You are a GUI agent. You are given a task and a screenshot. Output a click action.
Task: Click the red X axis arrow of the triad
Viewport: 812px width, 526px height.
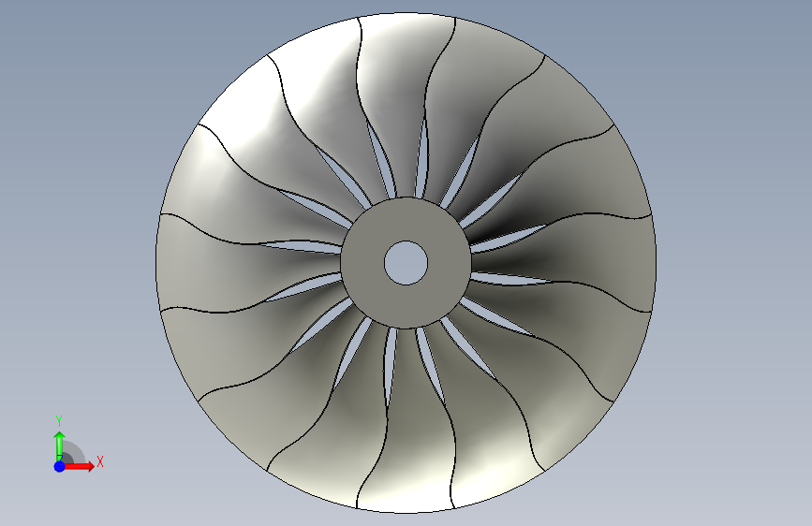pyautogui.click(x=80, y=466)
